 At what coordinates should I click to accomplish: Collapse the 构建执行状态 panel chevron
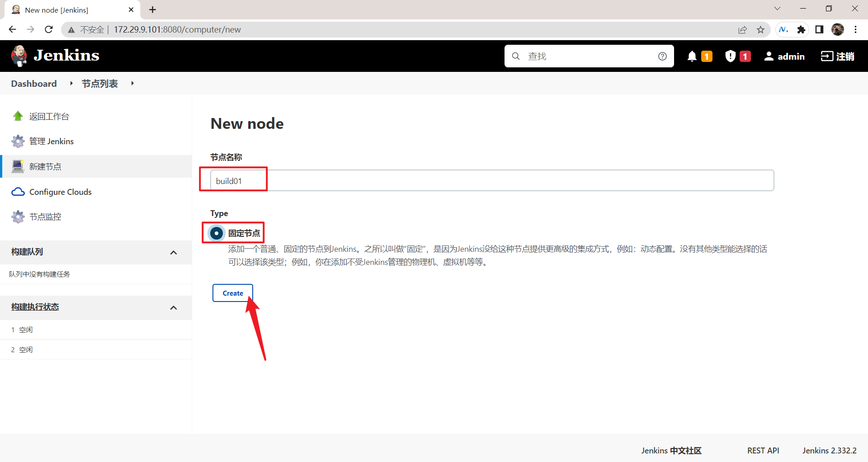[174, 308]
